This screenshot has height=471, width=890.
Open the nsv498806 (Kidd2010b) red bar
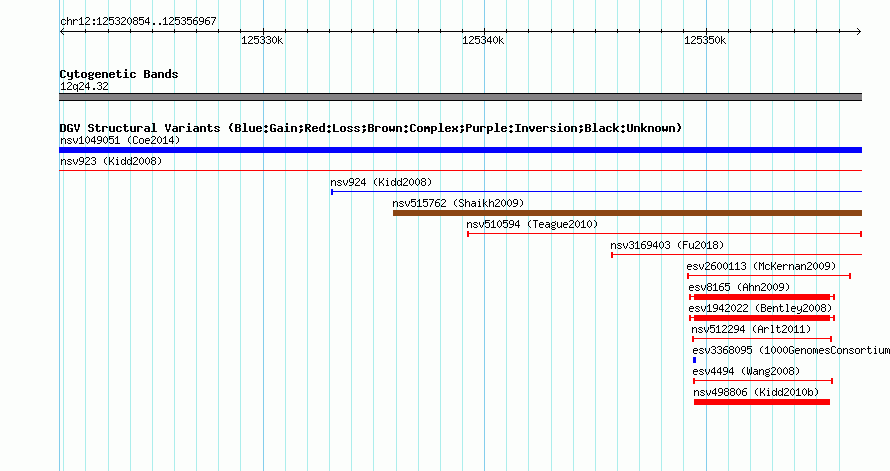(x=762, y=402)
